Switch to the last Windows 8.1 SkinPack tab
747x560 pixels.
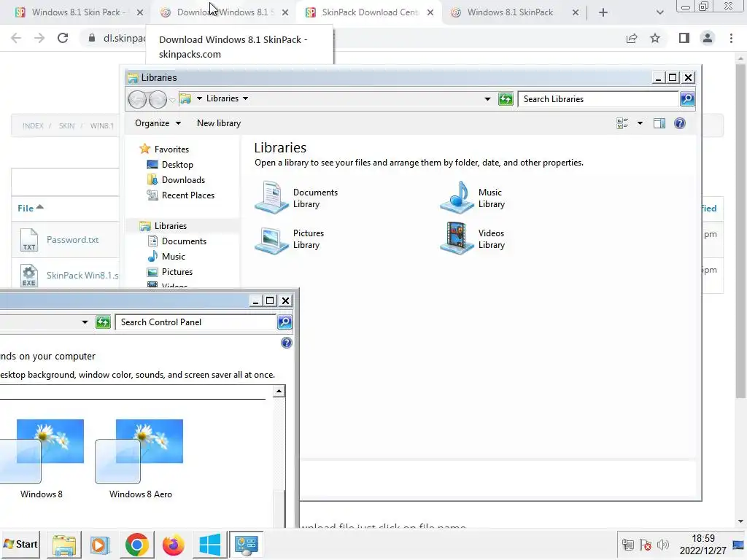[513, 13]
